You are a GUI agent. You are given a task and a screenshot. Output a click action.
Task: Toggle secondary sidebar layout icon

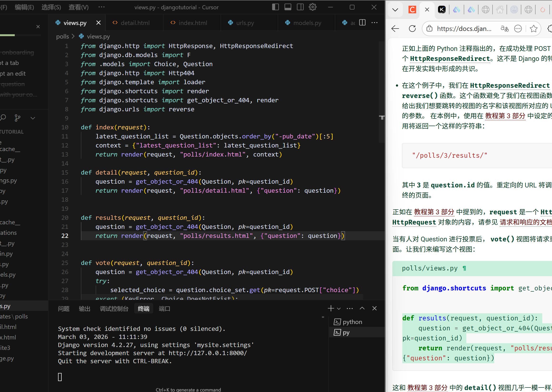[x=300, y=7]
